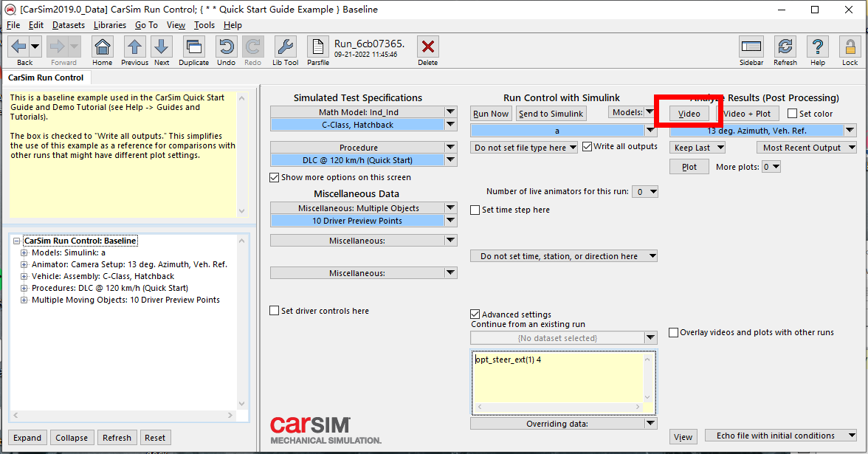868x454 pixels.
Task: Open Overriding data dropdown
Action: point(650,424)
